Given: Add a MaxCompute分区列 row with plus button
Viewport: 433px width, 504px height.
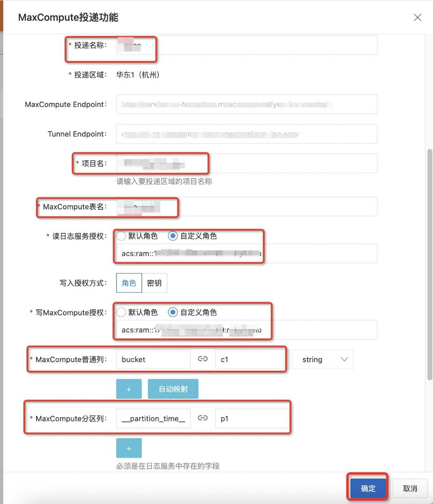Looking at the screenshot, I should click(x=129, y=448).
